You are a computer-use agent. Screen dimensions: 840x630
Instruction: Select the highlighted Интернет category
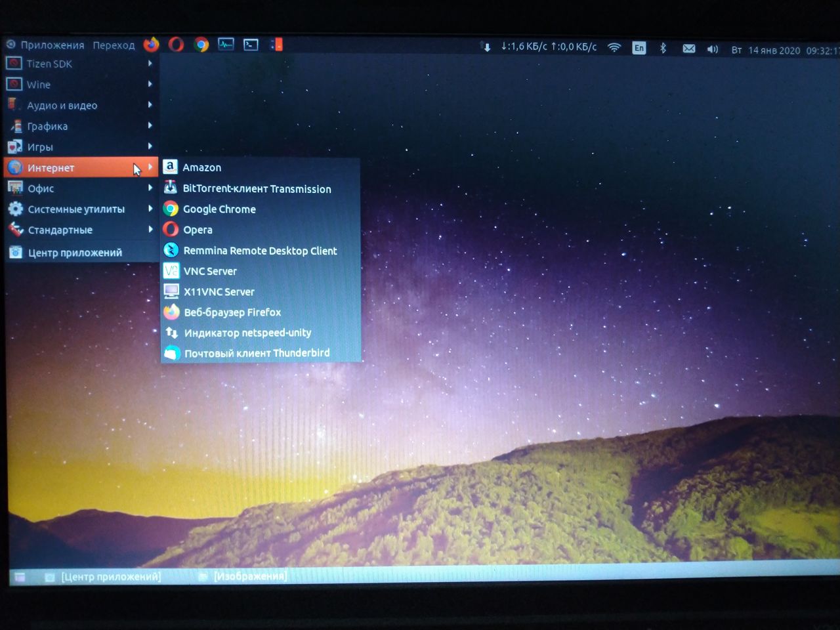tap(81, 167)
